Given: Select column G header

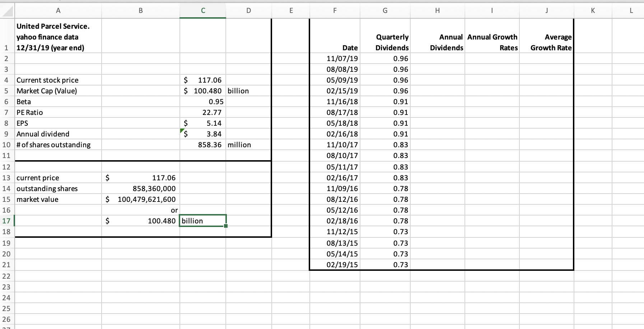Looking at the screenshot, I should [x=385, y=10].
